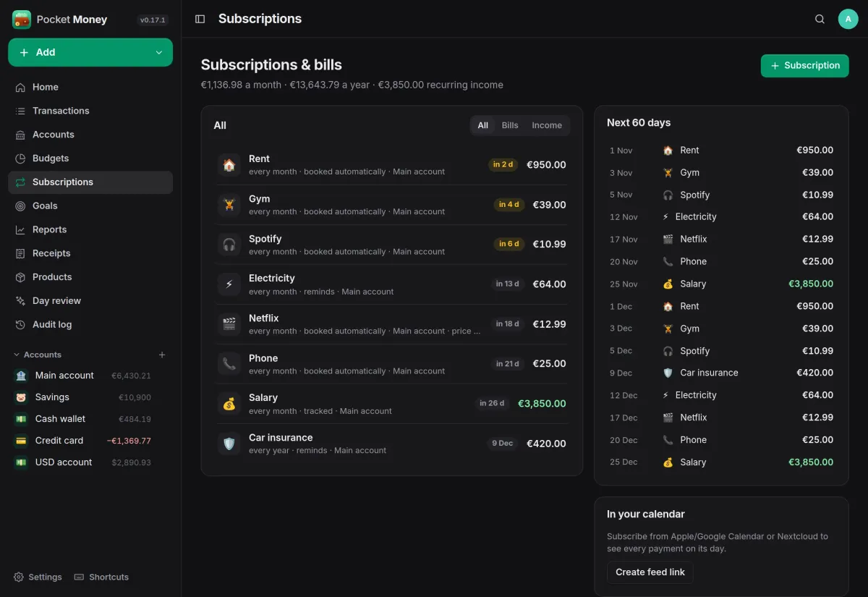Expand the Add button dropdown chevron
The image size is (868, 597).
(x=159, y=53)
